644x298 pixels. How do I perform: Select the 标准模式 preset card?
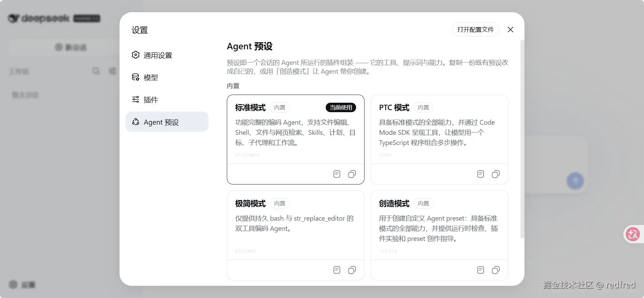[296, 140]
